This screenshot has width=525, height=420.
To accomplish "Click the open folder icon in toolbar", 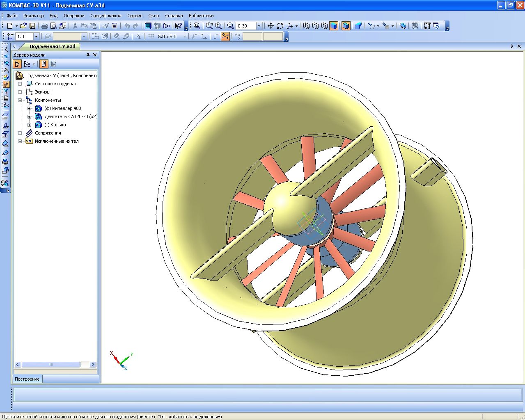I will click(23, 26).
